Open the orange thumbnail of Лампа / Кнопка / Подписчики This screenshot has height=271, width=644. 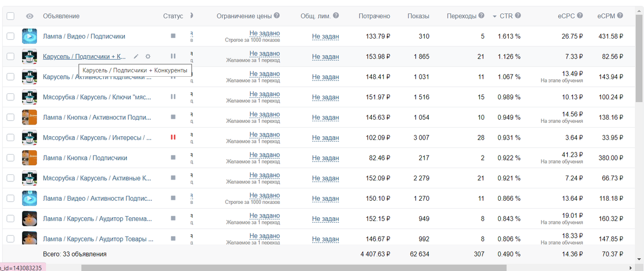coord(29,158)
